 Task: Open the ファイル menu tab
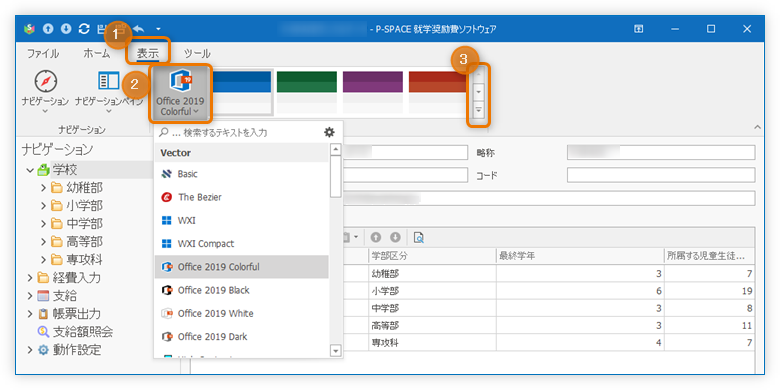click(43, 53)
